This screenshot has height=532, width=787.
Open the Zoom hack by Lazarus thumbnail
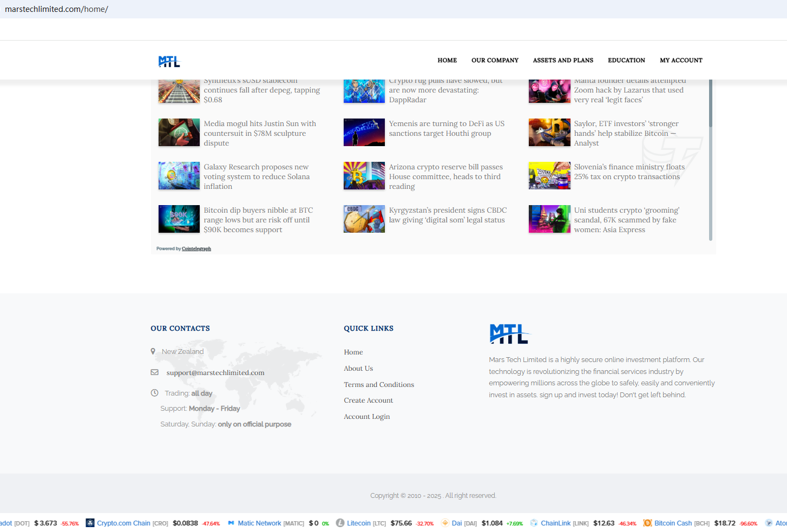pos(549,91)
